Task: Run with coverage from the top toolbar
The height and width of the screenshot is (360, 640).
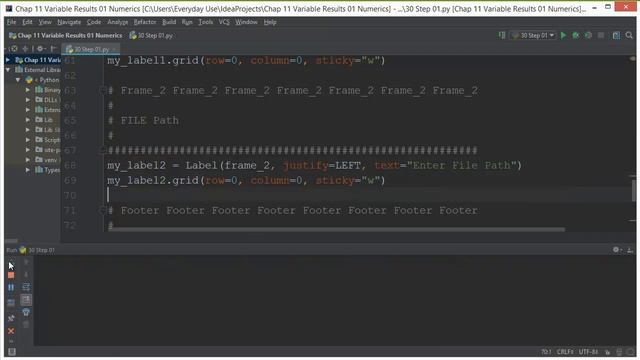Action: point(588,36)
